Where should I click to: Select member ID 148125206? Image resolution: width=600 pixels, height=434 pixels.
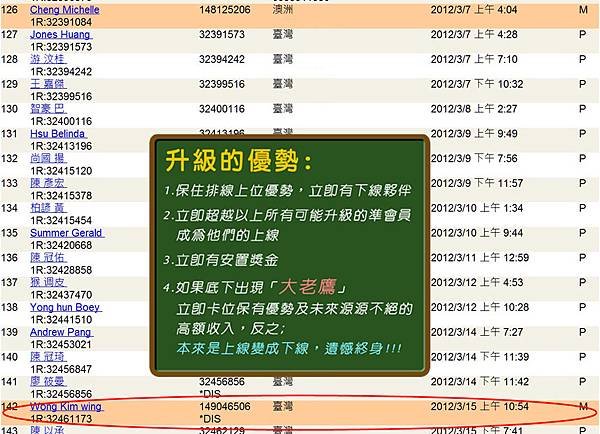coord(225,10)
